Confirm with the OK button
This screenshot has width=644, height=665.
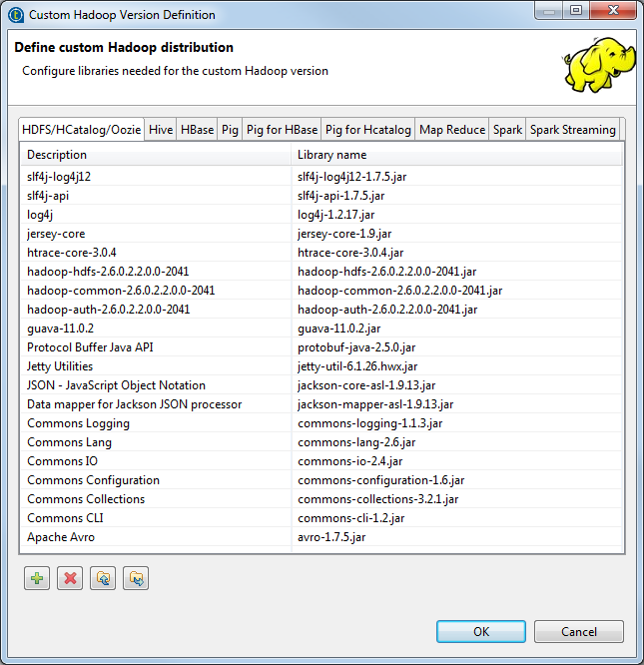coord(481,631)
